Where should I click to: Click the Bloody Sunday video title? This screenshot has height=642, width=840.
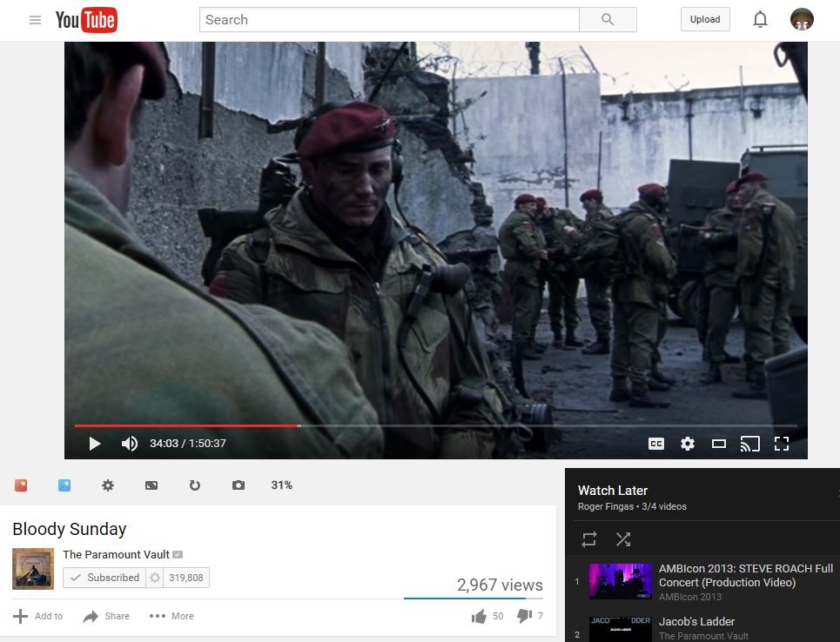coord(69,529)
